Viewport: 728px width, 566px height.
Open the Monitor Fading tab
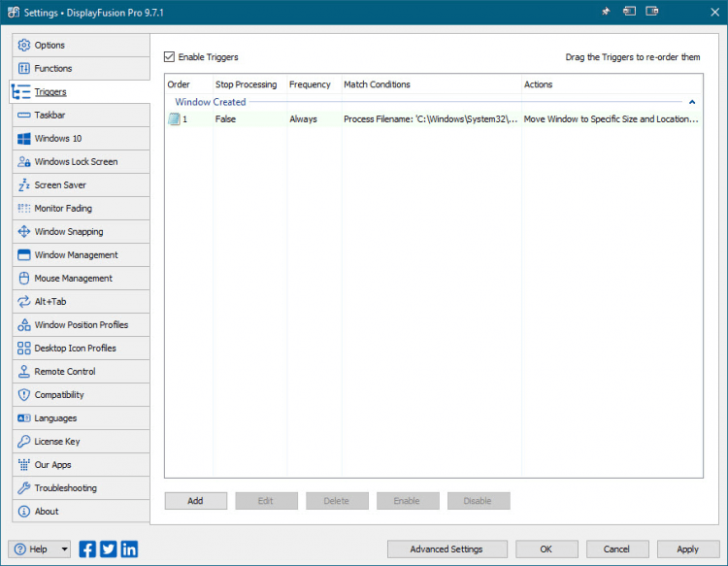[x=63, y=209]
